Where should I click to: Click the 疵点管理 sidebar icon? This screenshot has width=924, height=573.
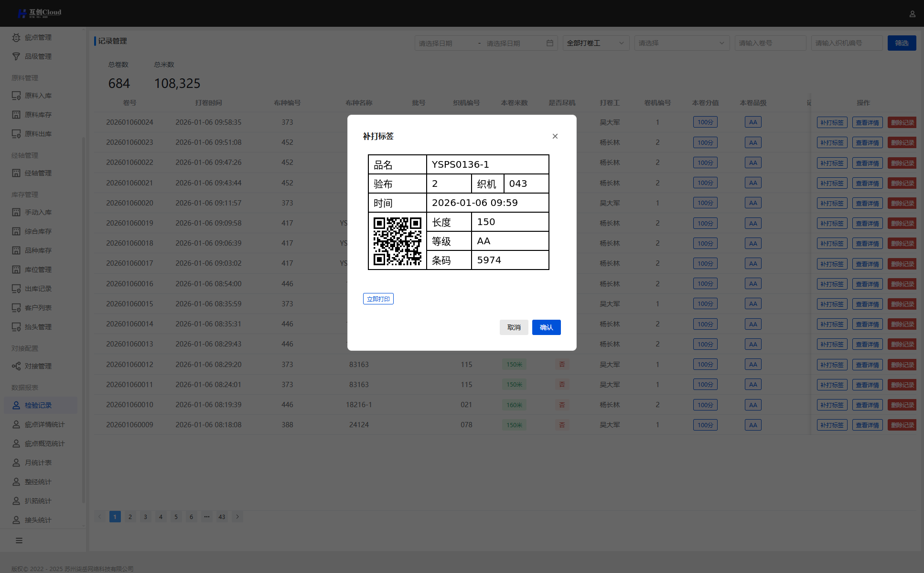16,37
